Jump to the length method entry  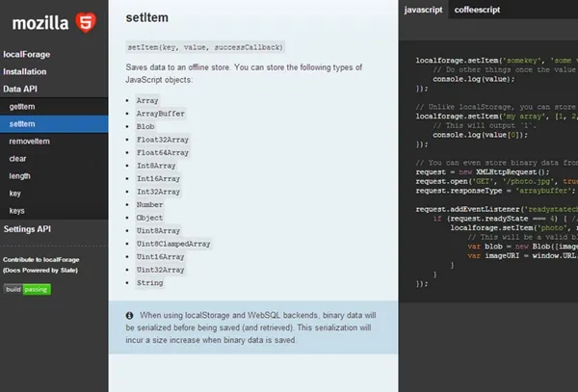(20, 175)
